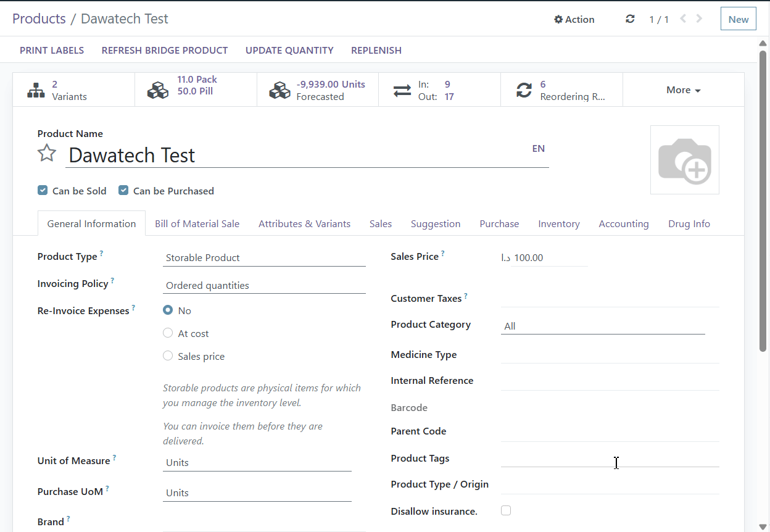Screen dimensions: 770x532
Task: Click the EN translation button
Action: point(539,148)
